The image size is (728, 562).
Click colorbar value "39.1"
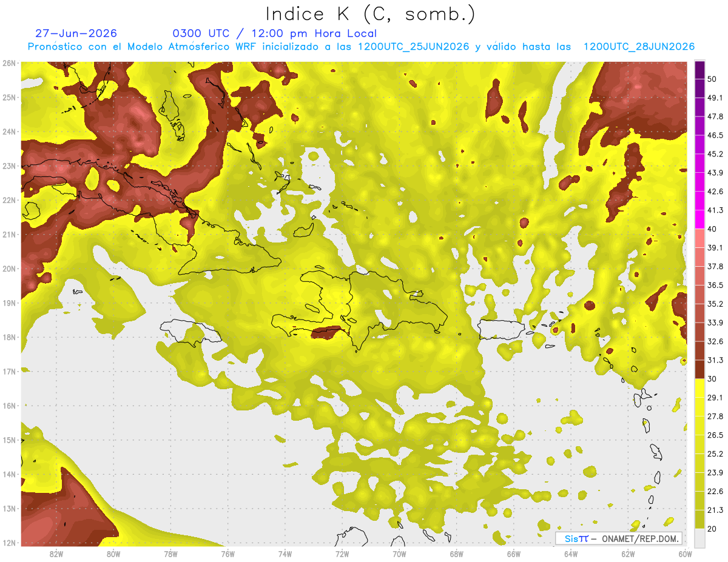(x=715, y=248)
